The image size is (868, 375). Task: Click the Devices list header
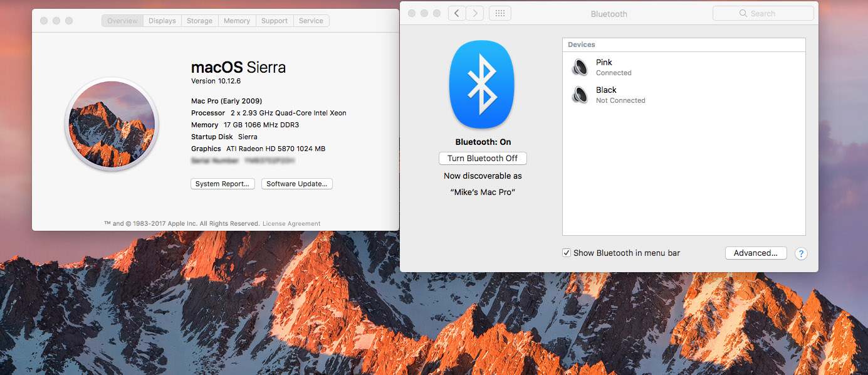tap(684, 45)
